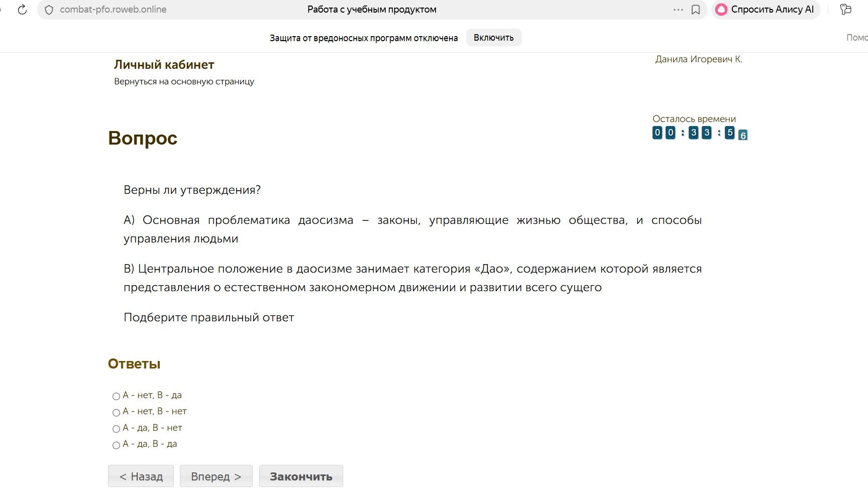Click page title 'Работа с учебным продуктом'

[x=372, y=10]
